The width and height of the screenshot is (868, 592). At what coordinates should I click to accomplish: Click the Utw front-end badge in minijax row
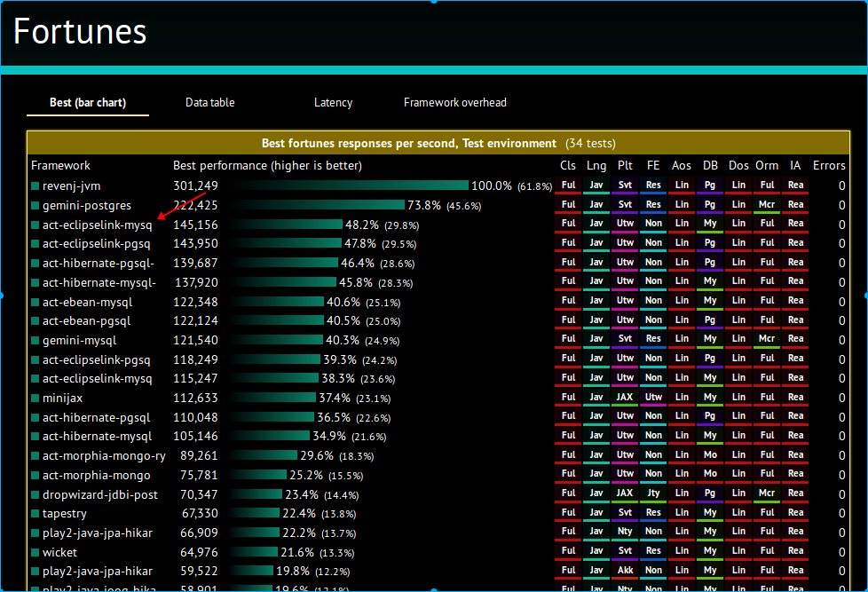tap(653, 398)
